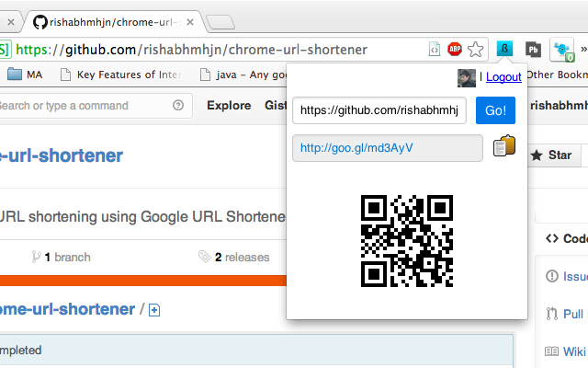588x368 pixels.
Task: Open chrome-url-shortener breadcrumb link
Action: [67, 309]
